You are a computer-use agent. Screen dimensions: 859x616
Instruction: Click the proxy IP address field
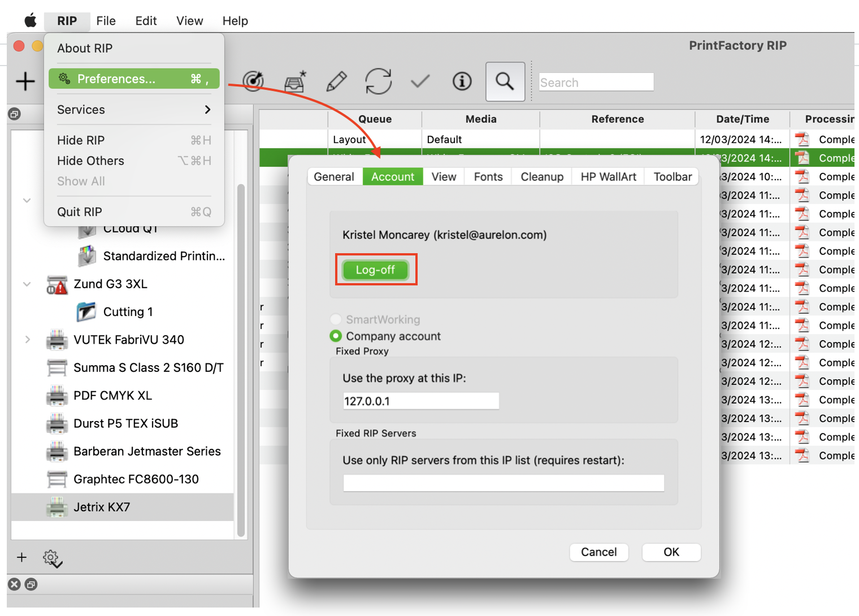(x=420, y=401)
